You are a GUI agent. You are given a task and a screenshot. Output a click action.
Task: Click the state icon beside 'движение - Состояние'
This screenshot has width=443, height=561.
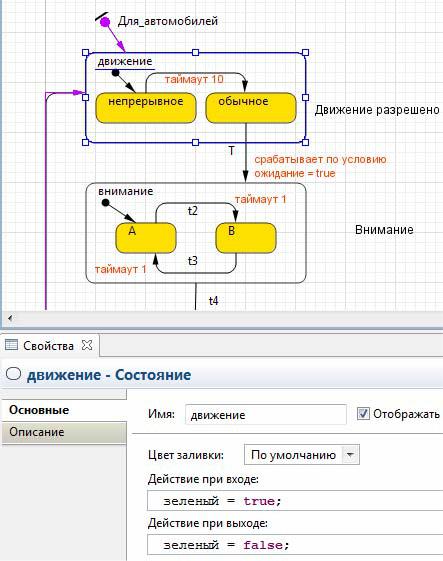pos(14,374)
